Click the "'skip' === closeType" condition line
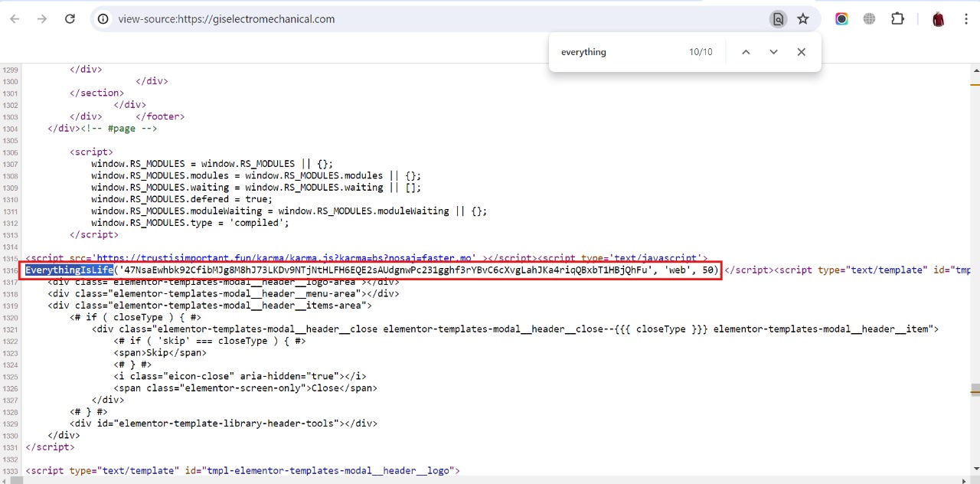Viewport: 980px width, 484px height. click(209, 341)
